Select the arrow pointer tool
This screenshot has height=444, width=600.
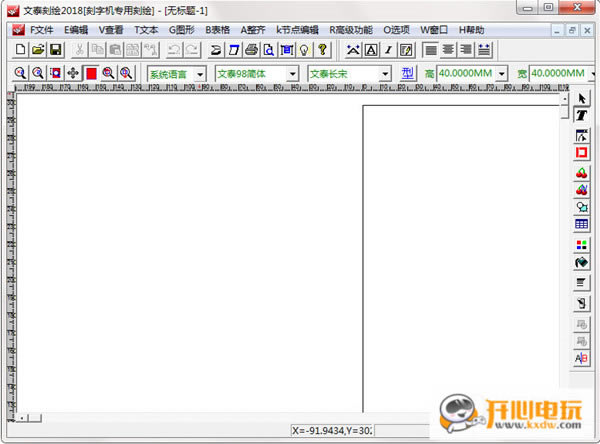[582, 99]
